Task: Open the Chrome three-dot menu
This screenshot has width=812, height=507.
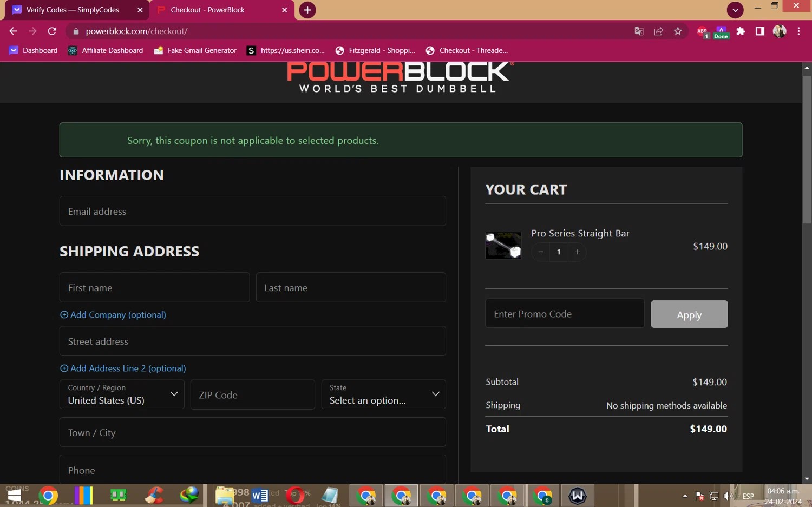Action: click(x=798, y=31)
